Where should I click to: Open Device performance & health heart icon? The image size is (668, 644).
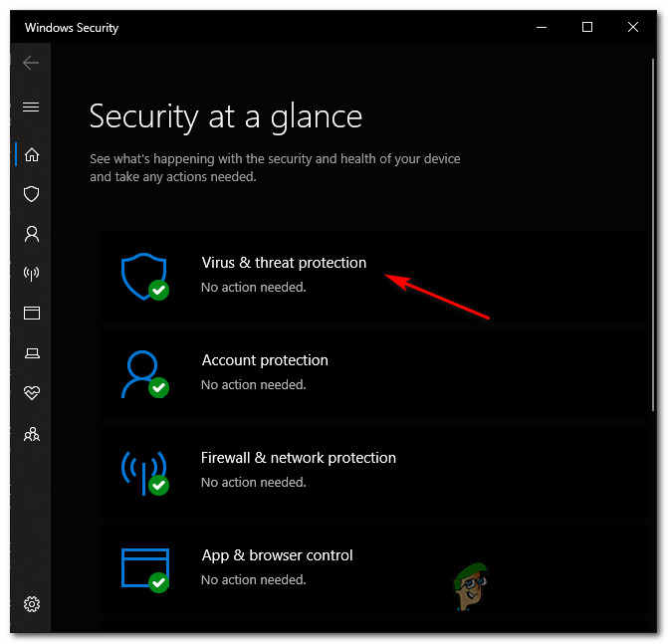32,392
